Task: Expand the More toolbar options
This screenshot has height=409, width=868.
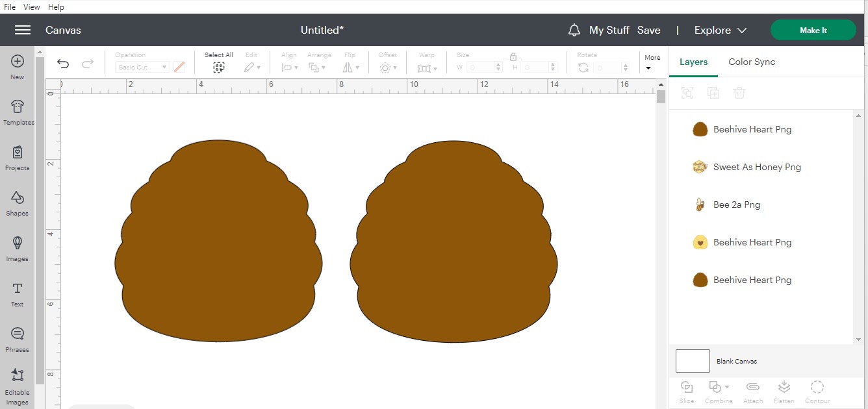Action: click(652, 62)
